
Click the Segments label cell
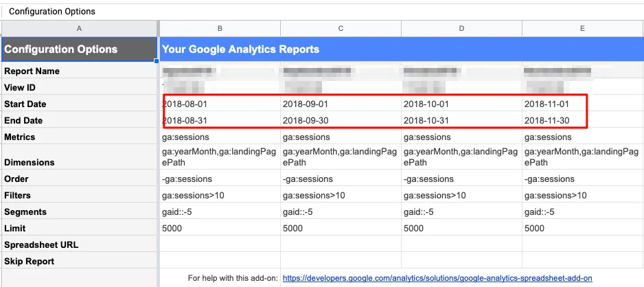[79, 211]
